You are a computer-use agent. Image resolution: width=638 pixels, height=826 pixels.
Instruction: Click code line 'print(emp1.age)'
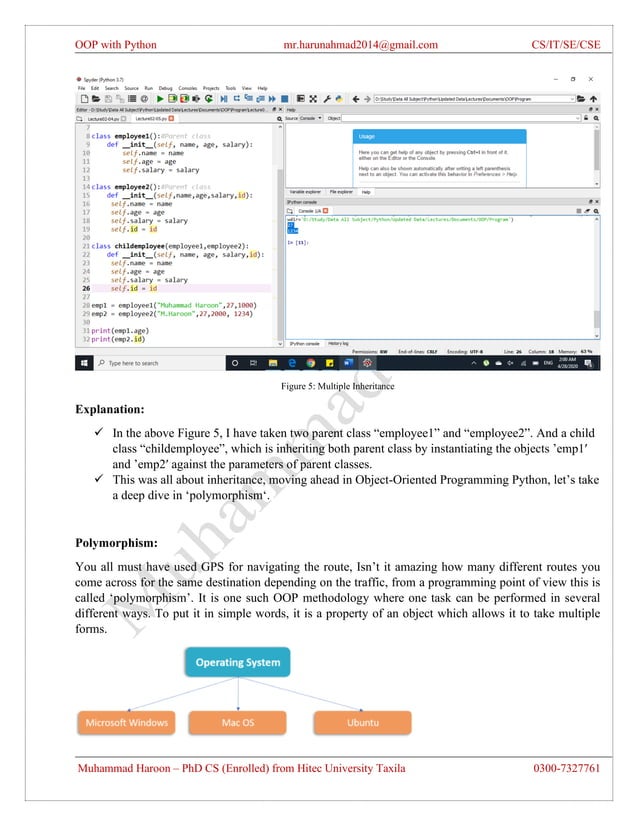pos(120,330)
